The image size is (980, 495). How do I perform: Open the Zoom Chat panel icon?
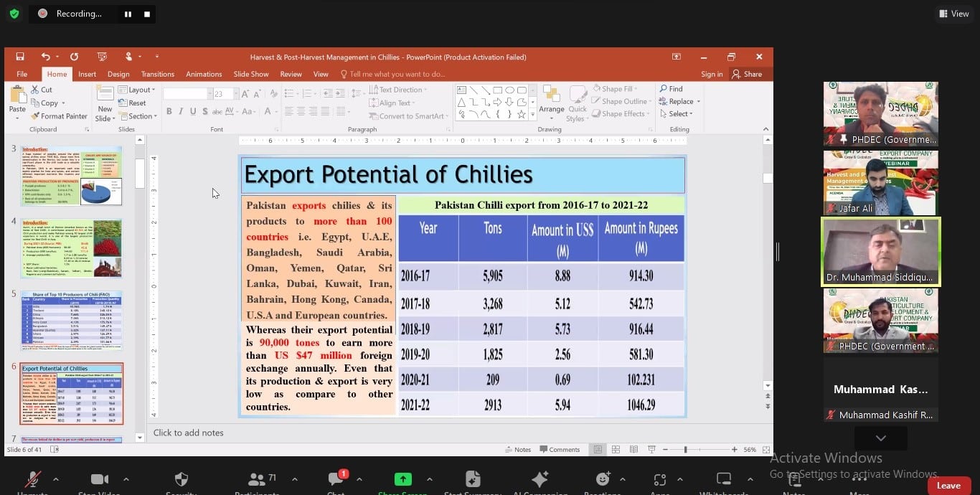click(x=336, y=480)
